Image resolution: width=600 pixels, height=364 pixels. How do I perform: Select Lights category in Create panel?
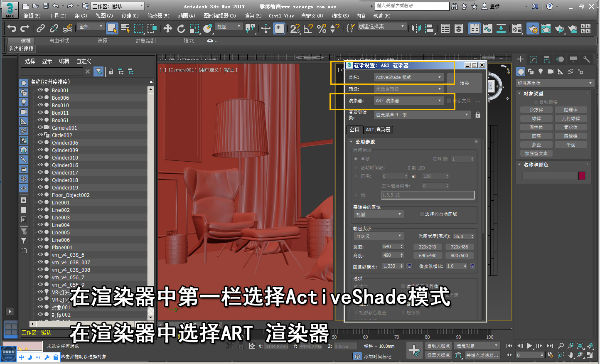pos(541,71)
